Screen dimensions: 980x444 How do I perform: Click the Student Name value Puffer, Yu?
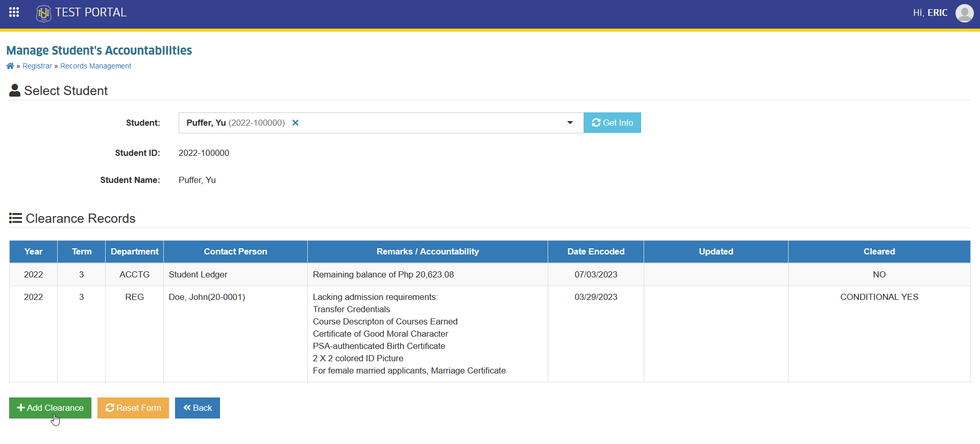pyautogui.click(x=197, y=180)
